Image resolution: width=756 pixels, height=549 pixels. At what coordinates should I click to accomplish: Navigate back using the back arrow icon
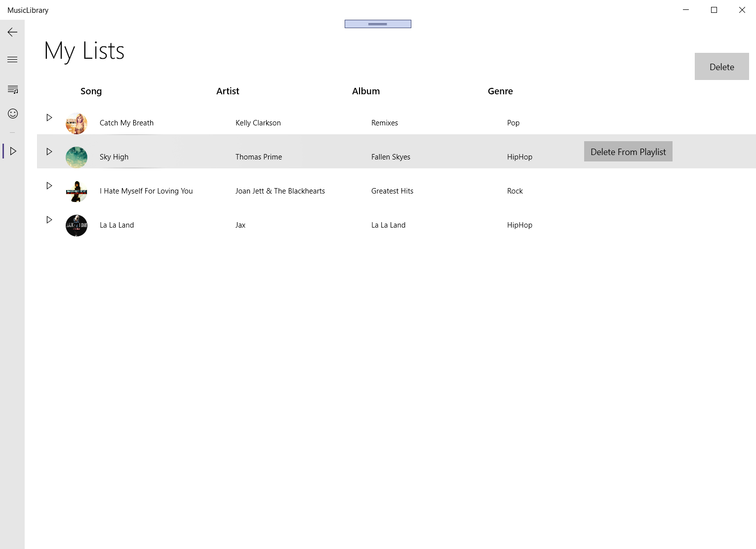(12, 32)
